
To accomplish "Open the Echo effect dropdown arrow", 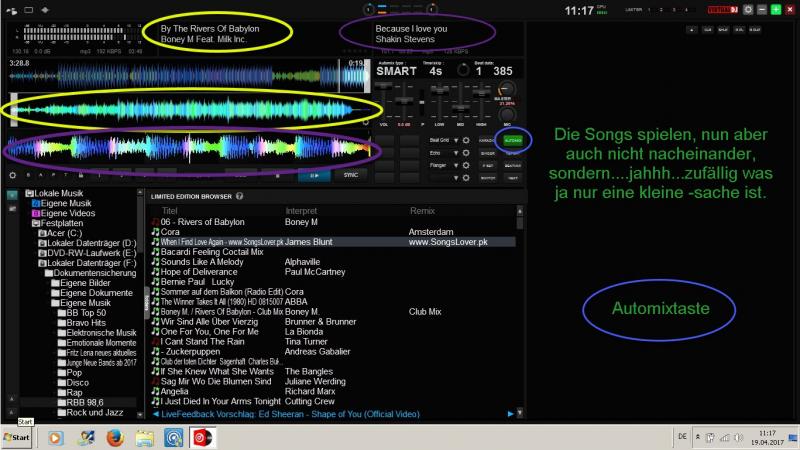I will point(456,153).
